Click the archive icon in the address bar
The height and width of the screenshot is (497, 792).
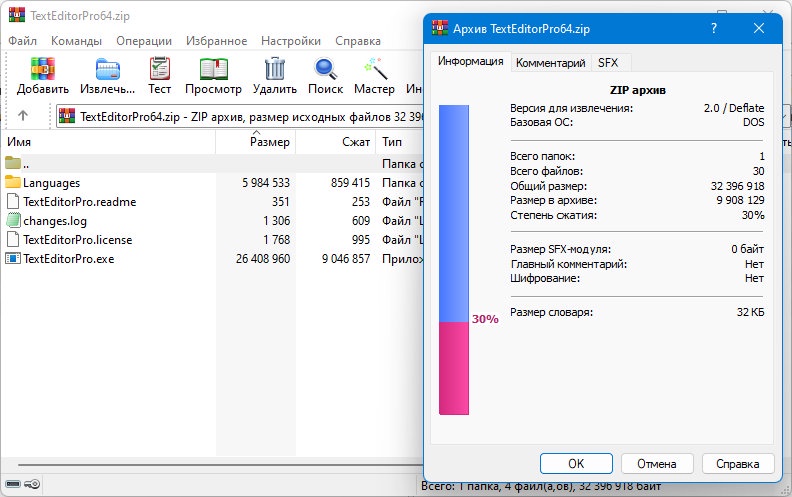click(67, 116)
